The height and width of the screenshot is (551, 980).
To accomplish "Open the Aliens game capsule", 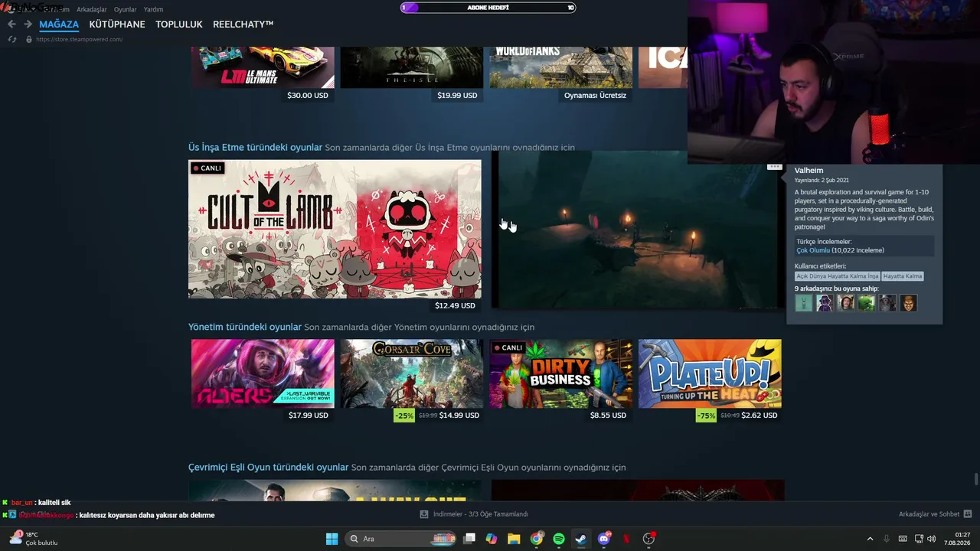I will click(263, 373).
